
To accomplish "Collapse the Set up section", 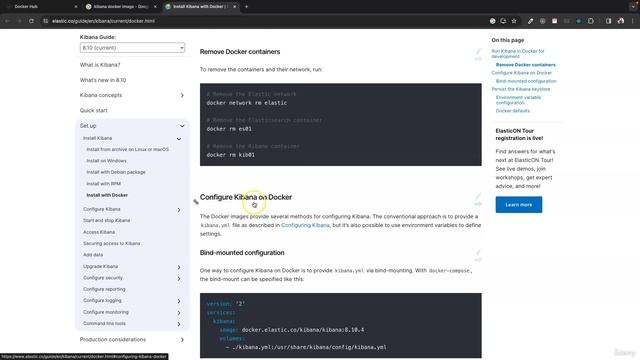I will coord(182,126).
